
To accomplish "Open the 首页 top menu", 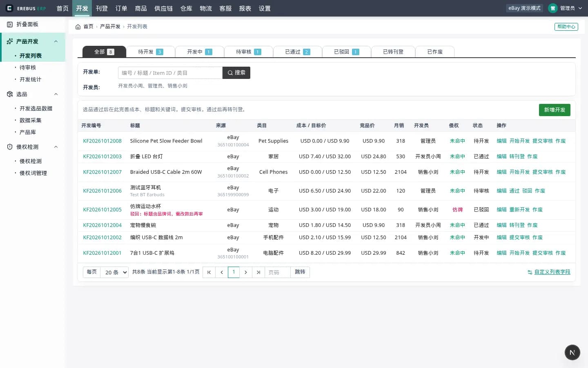I will 62,8.
